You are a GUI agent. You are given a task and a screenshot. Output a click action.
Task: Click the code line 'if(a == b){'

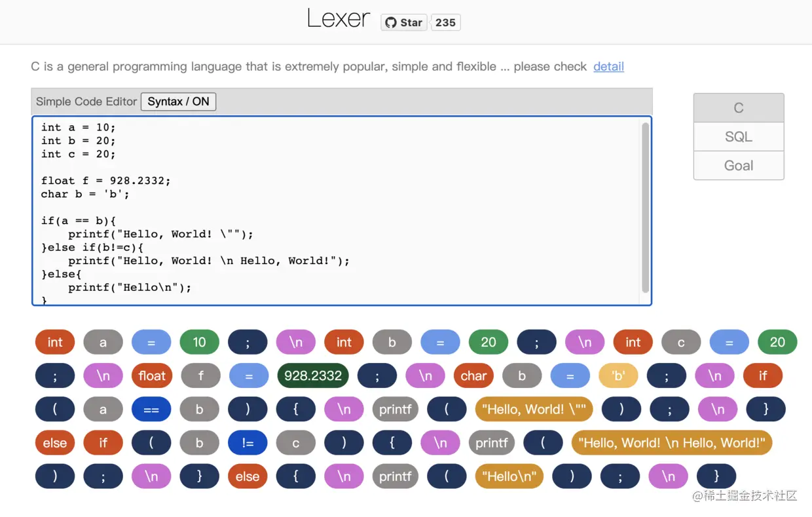pos(78,221)
